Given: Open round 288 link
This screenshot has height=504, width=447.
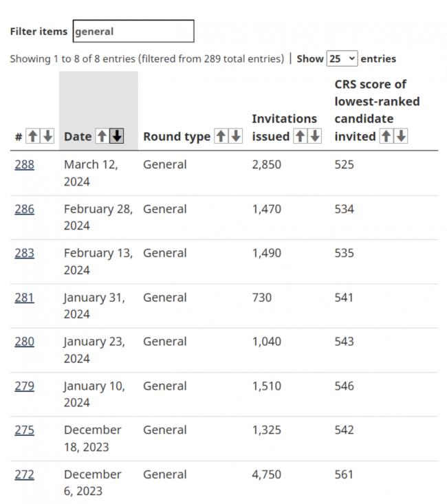Looking at the screenshot, I should point(25,164).
